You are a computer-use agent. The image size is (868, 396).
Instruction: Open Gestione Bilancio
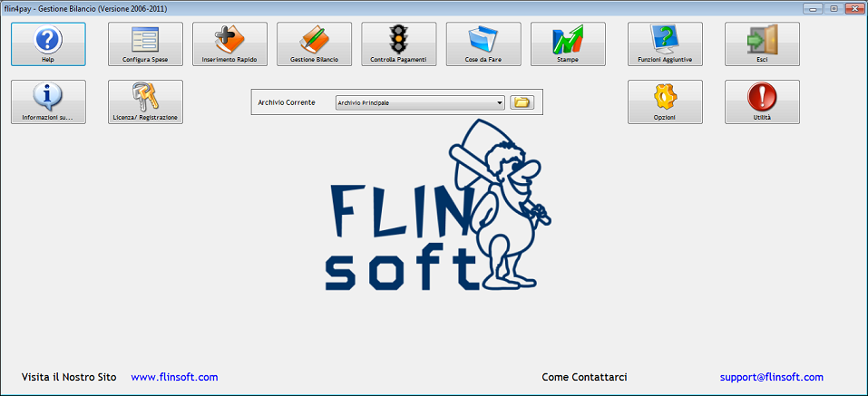click(x=315, y=44)
